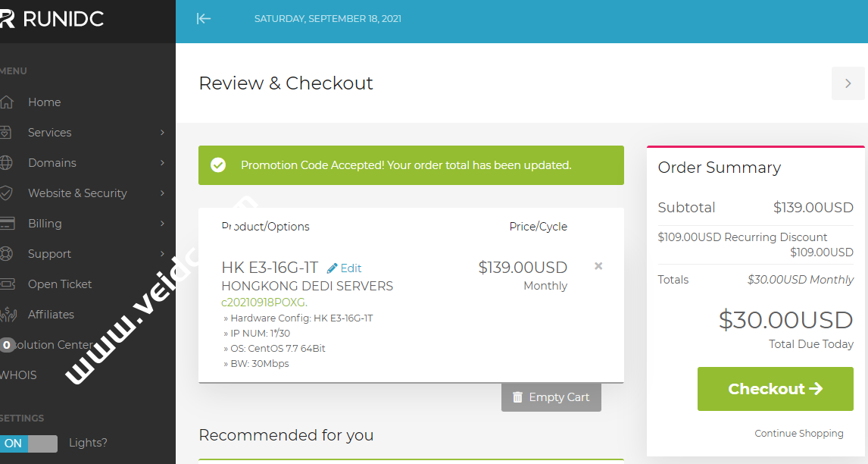Screen dimensions: 868x464
Task: Remove HK E3-16G-1T item with X
Action: 598,266
